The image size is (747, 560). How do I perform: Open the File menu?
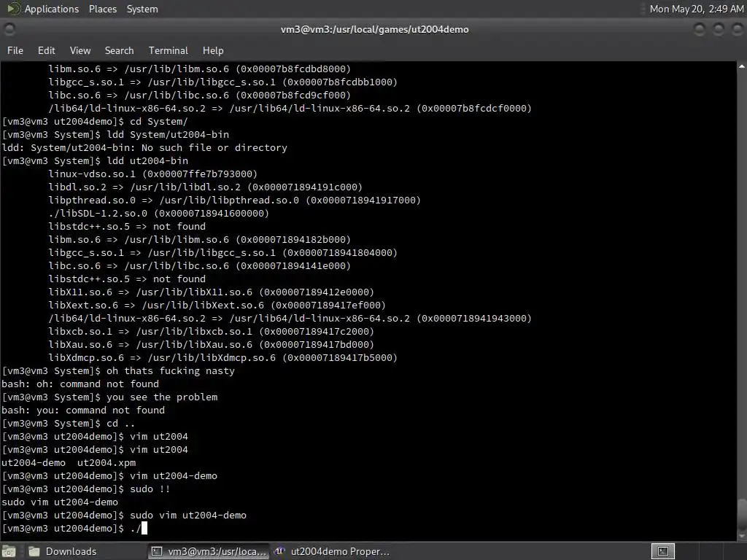15,50
